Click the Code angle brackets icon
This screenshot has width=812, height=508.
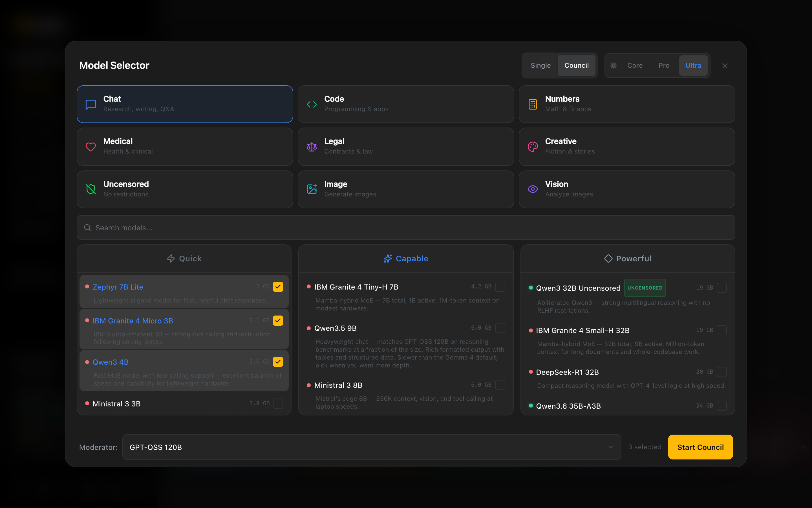(x=312, y=104)
